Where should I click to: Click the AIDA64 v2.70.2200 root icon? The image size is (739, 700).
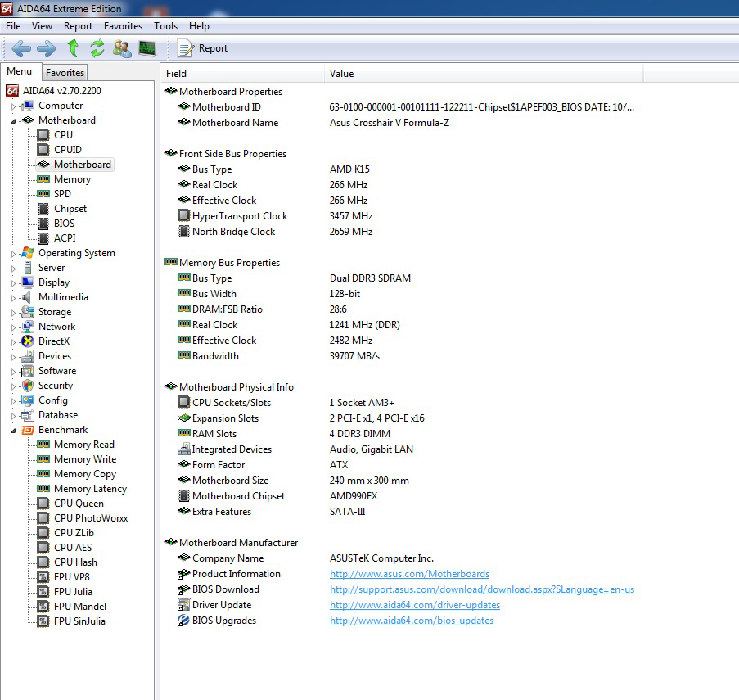point(12,91)
